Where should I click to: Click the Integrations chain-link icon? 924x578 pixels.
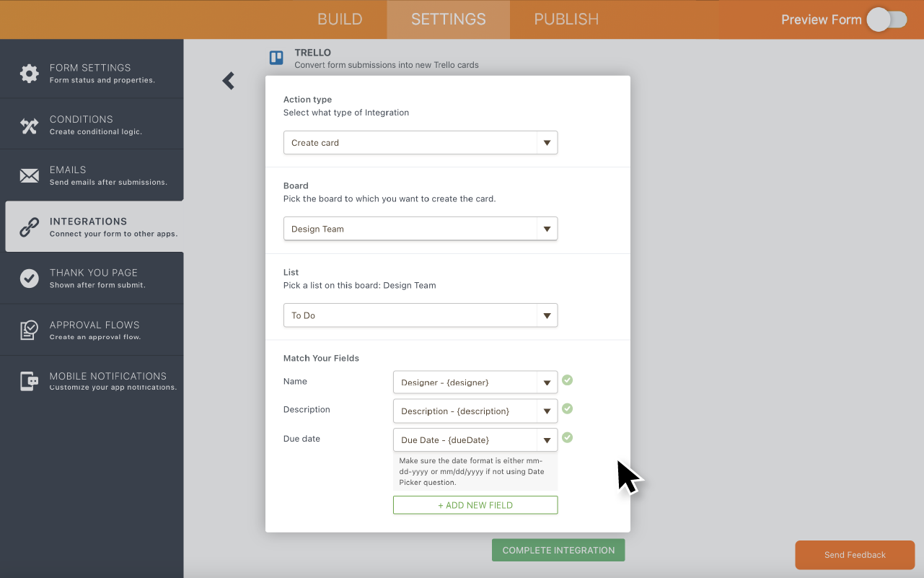tap(29, 226)
